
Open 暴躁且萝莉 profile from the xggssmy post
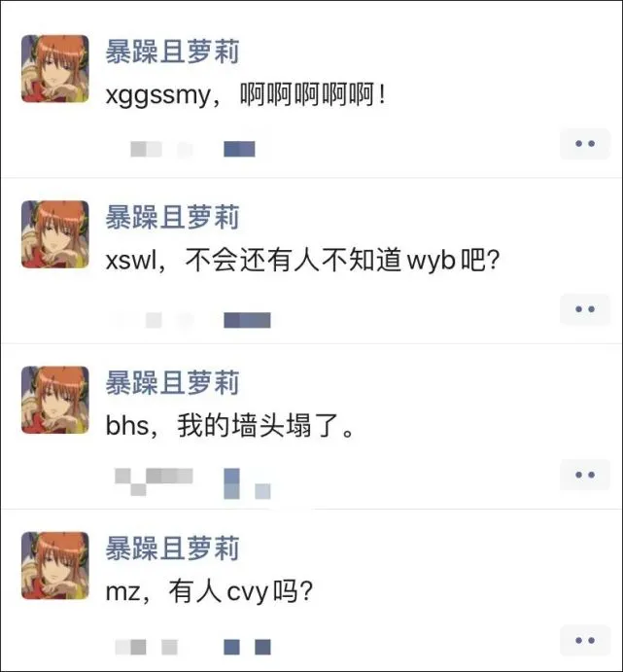[172, 52]
